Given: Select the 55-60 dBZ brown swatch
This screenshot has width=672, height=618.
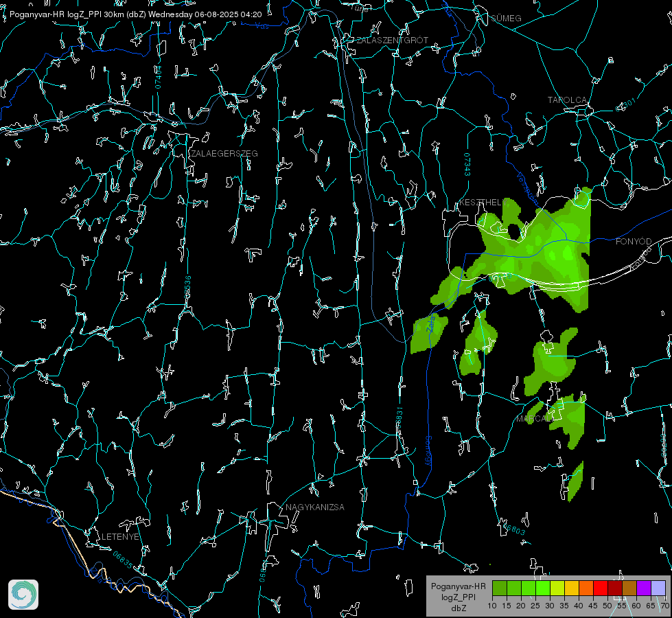Looking at the screenshot, I should point(629,588).
